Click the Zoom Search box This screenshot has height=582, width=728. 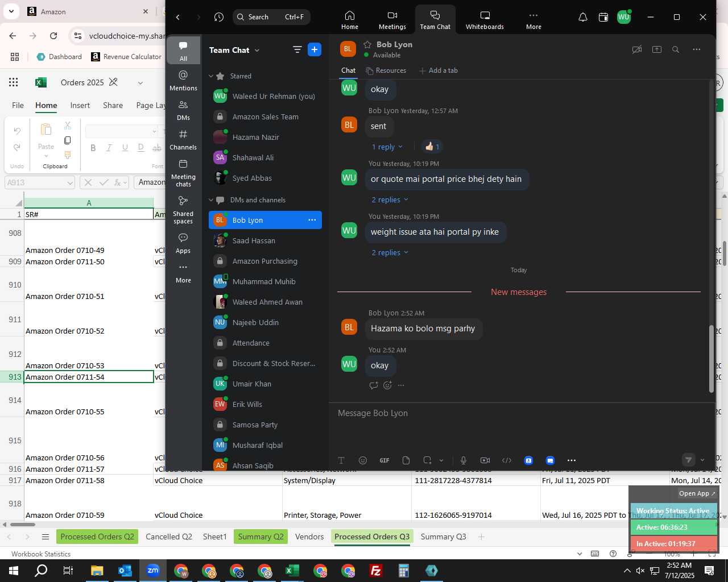tap(271, 17)
